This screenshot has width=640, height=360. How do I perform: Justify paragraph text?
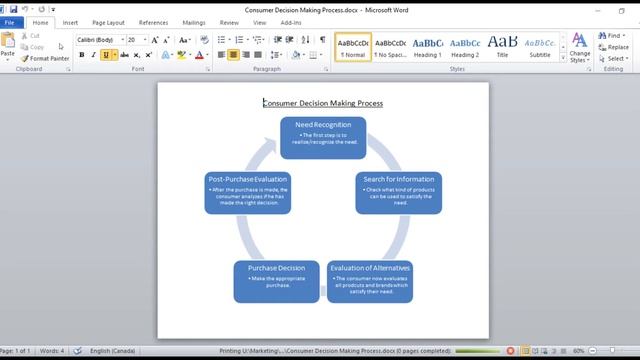258,55
